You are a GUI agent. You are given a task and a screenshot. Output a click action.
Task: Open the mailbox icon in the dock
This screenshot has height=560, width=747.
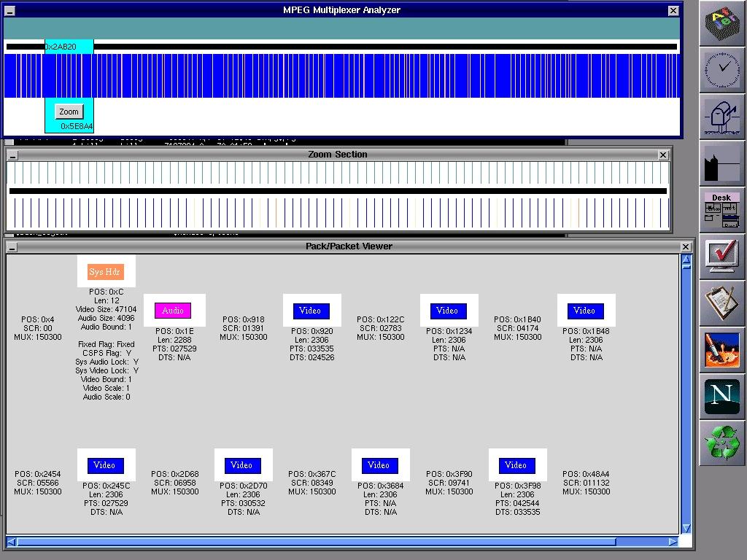(723, 116)
